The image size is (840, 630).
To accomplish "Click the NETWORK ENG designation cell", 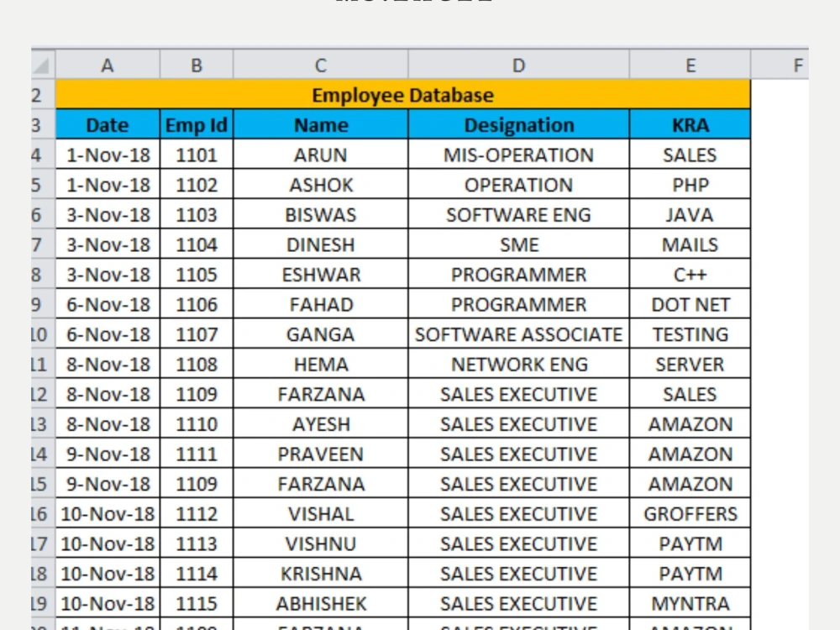I will click(519, 365).
